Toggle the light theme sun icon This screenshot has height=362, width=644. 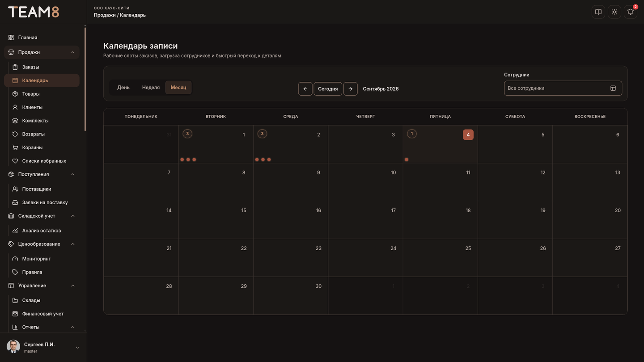pyautogui.click(x=614, y=12)
